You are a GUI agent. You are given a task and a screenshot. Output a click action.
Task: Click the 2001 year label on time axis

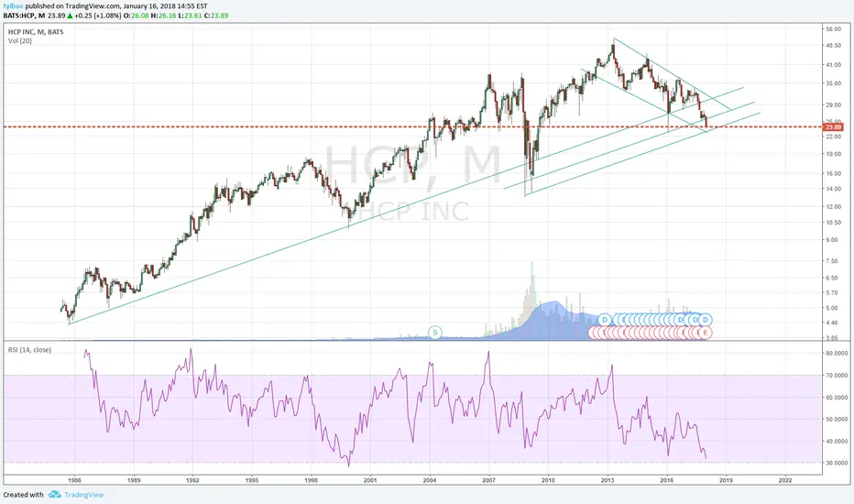[x=370, y=480]
